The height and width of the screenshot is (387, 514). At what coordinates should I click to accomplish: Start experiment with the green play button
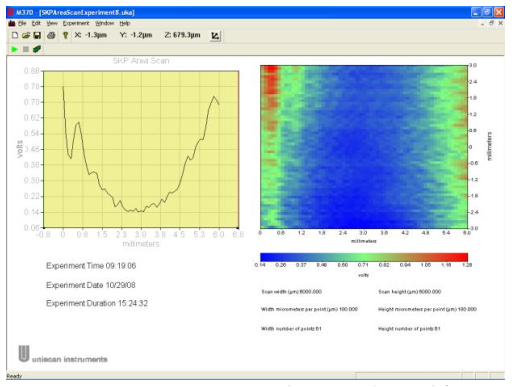point(14,49)
